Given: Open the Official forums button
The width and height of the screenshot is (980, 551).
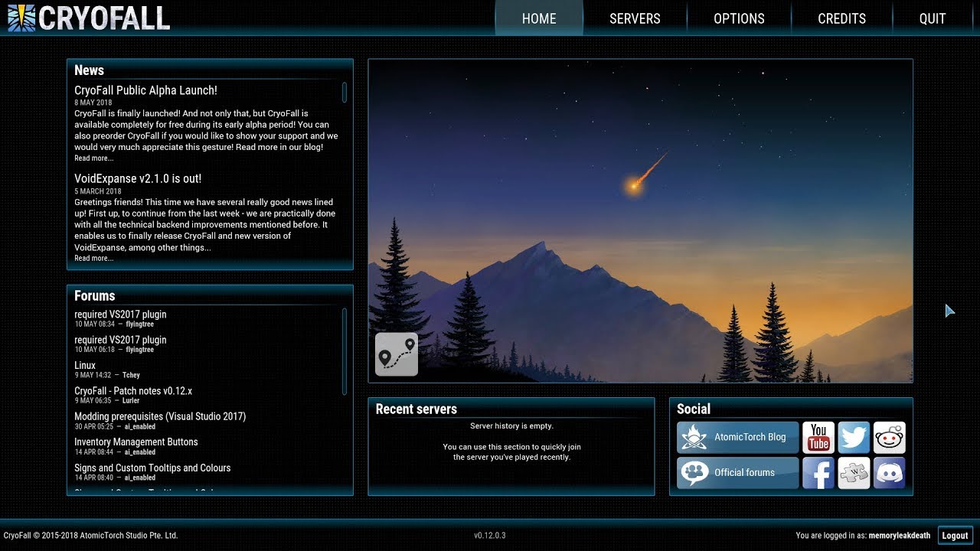Looking at the screenshot, I should (738, 472).
